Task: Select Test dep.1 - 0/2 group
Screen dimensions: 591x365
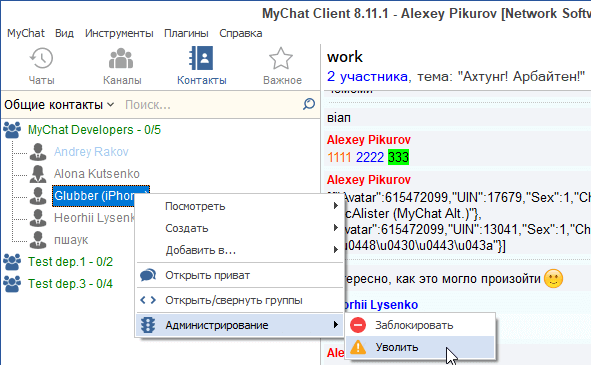Action: tap(70, 262)
